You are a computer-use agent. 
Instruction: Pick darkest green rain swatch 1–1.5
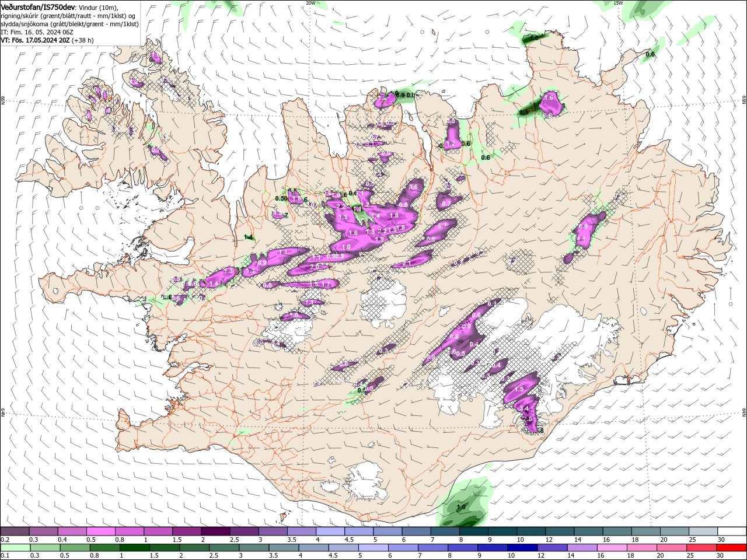(134, 548)
